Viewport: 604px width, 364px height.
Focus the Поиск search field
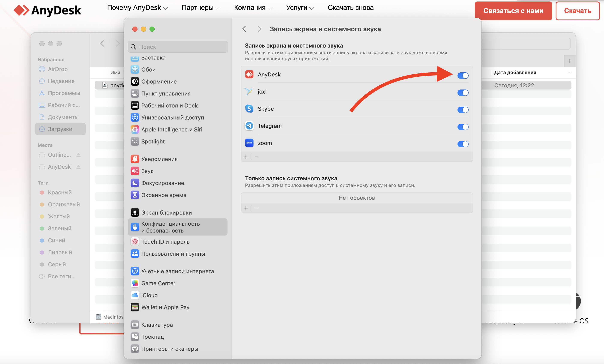(178, 47)
